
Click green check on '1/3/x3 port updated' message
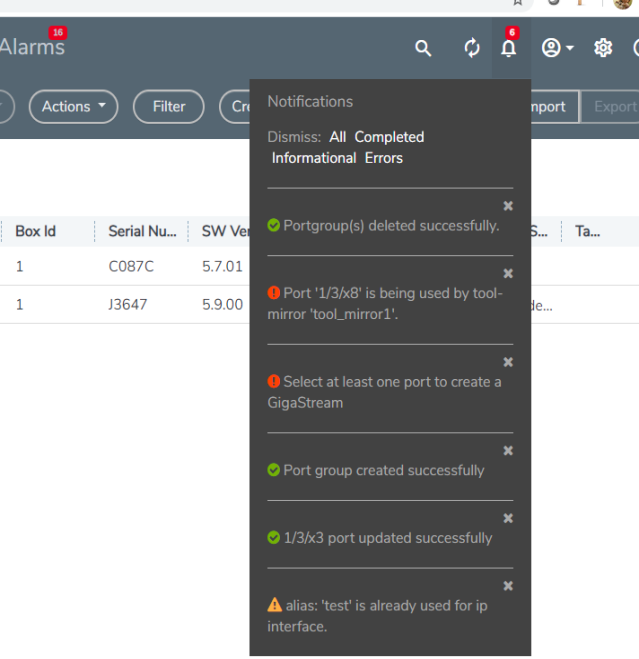click(274, 538)
